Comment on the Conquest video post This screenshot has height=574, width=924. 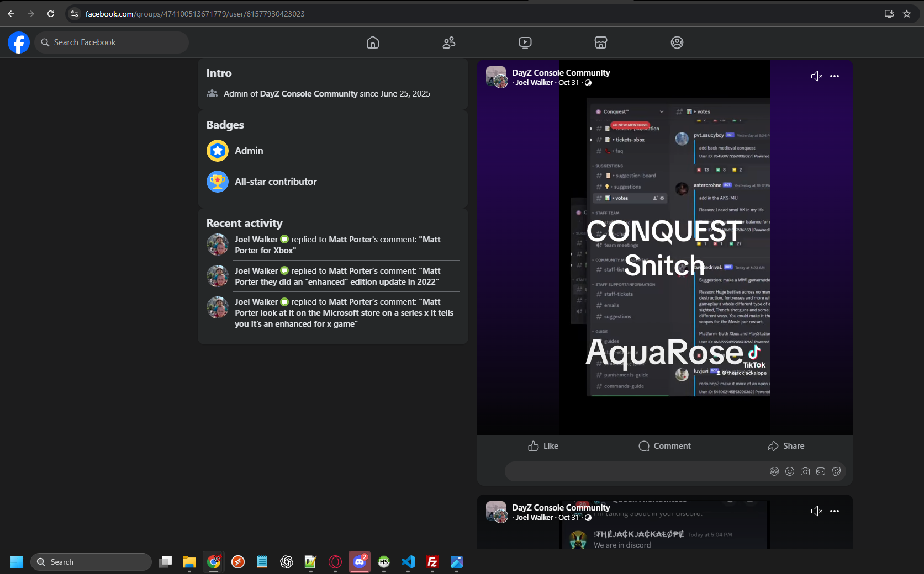[x=665, y=446]
